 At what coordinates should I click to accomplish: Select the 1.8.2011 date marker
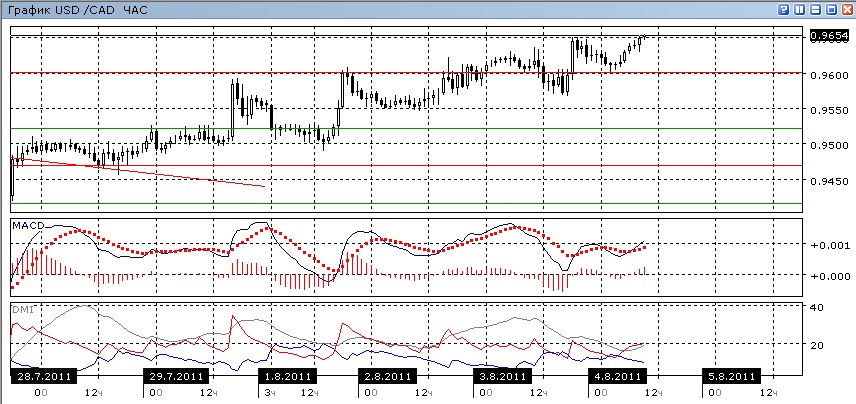click(x=287, y=377)
